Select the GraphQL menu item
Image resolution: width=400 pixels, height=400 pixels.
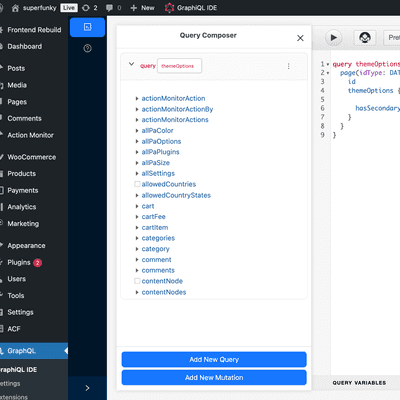[x=34, y=351]
